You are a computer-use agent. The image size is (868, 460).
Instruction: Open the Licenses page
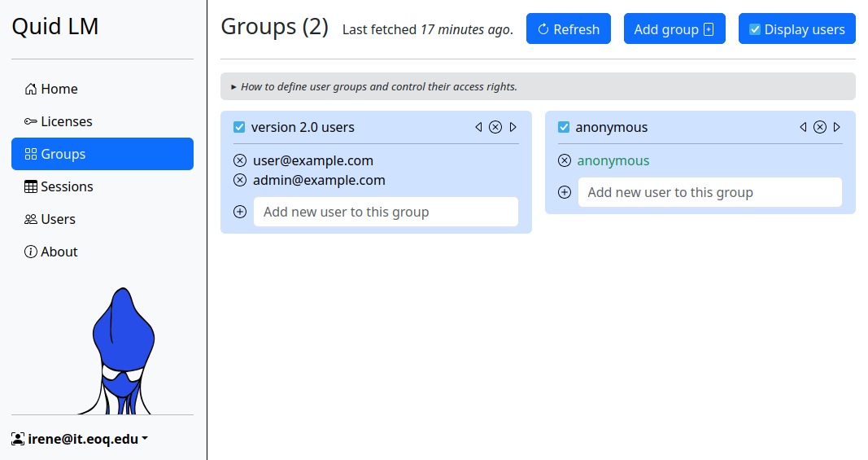[66, 121]
